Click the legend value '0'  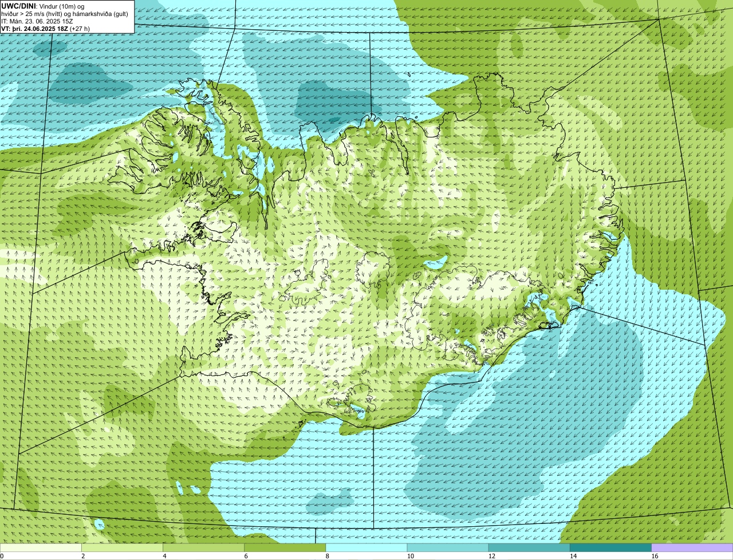tap(2, 556)
